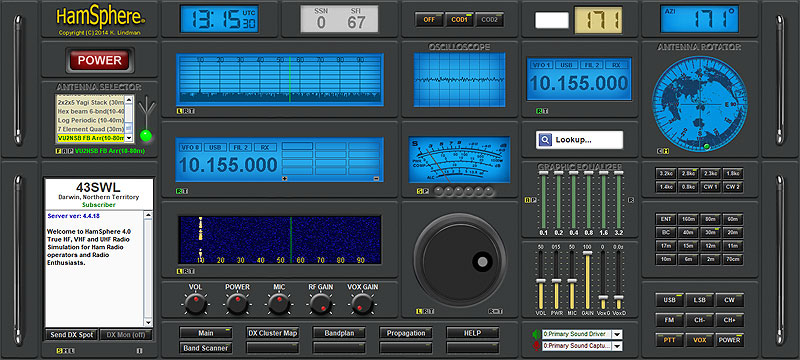
Task: Click the antenna list scroll-down arrow
Action: [x=129, y=138]
